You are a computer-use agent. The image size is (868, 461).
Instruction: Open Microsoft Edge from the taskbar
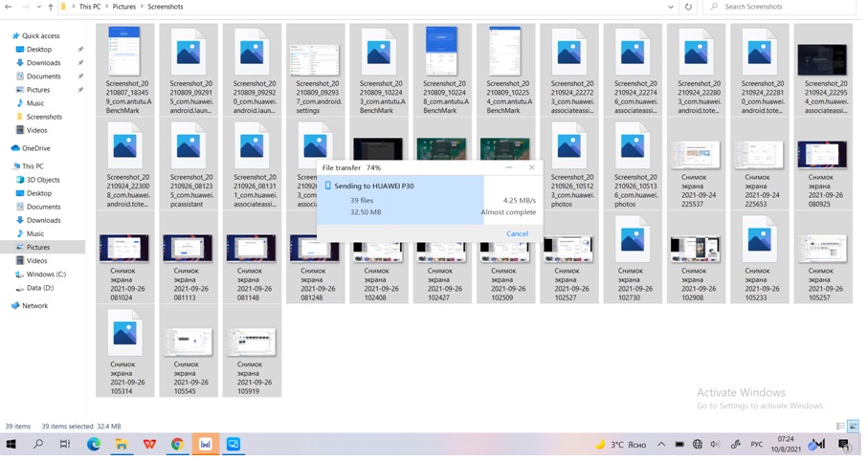pyautogui.click(x=94, y=445)
